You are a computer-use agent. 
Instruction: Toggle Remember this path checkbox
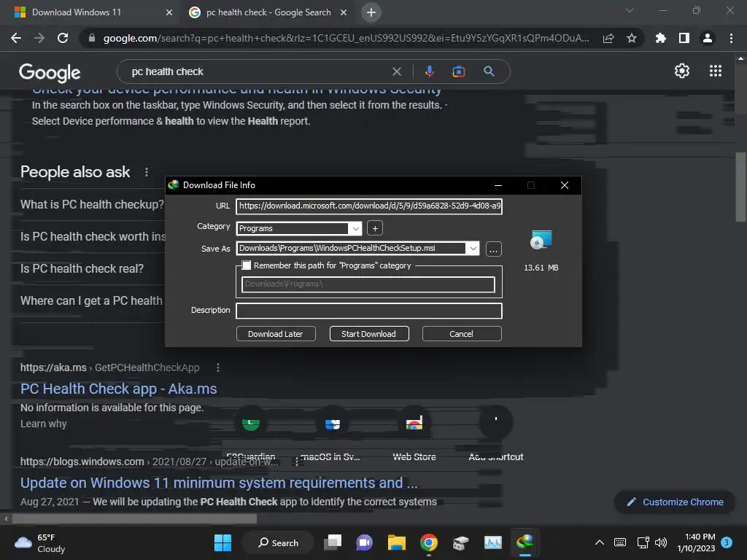coord(247,265)
